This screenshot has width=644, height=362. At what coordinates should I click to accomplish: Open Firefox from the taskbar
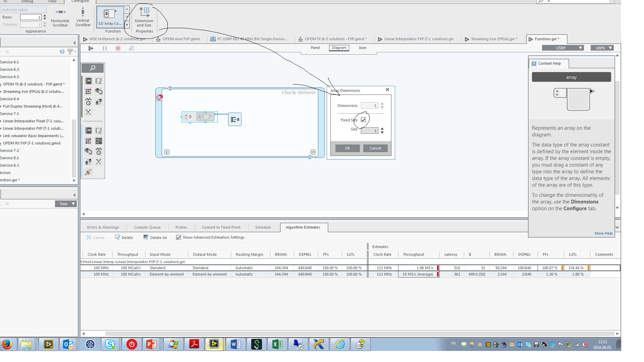pos(7,344)
